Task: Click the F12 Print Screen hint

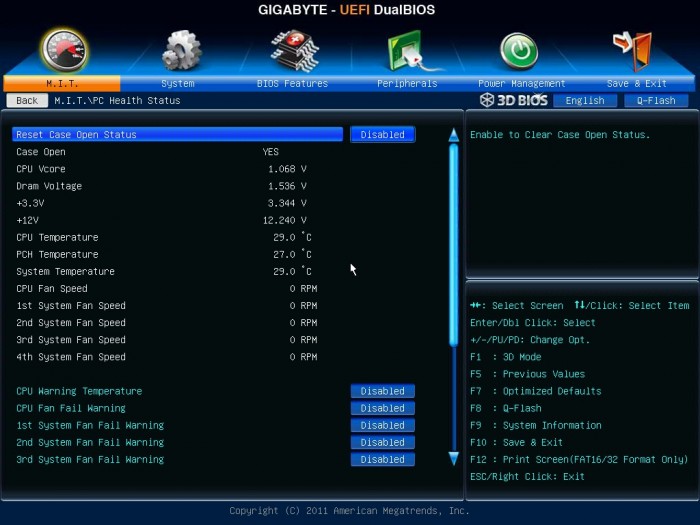Action: tap(579, 459)
